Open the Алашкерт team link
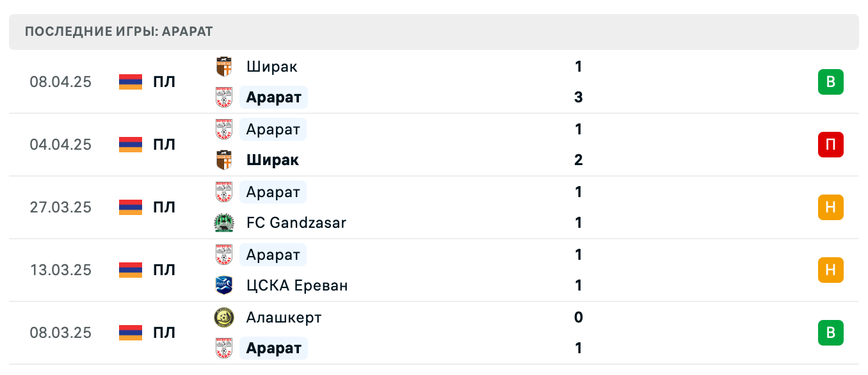Viewport: 868px width, 375px height. [284, 317]
